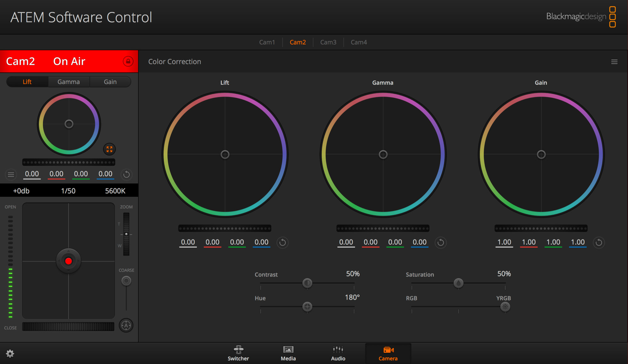Click the Coarse iris knob
Image resolution: width=628 pixels, height=364 pixels.
click(x=126, y=281)
